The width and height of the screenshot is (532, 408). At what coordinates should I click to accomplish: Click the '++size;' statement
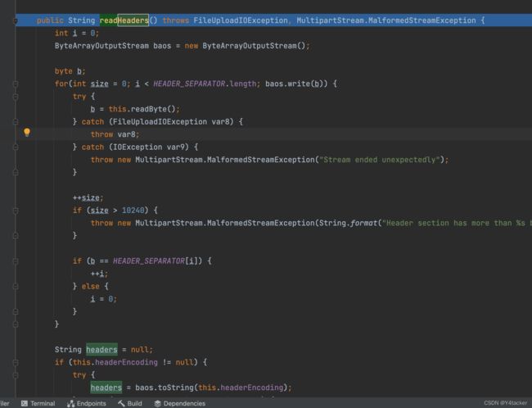[x=88, y=198]
